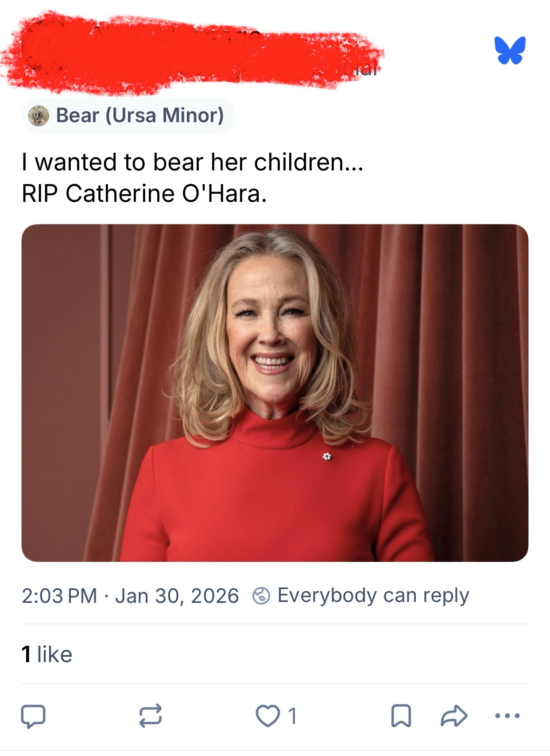Click the date "Jan 30, 2026"
Viewport: 550px width, 756px height.
pyautogui.click(x=177, y=596)
